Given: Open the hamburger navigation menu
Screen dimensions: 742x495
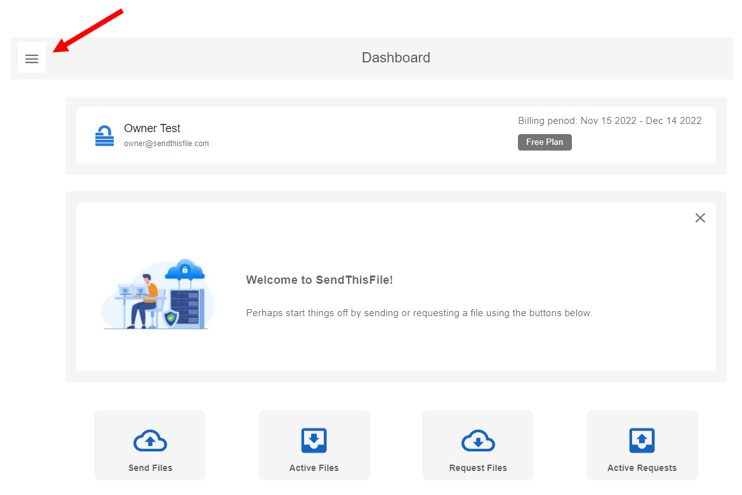Looking at the screenshot, I should (x=32, y=59).
